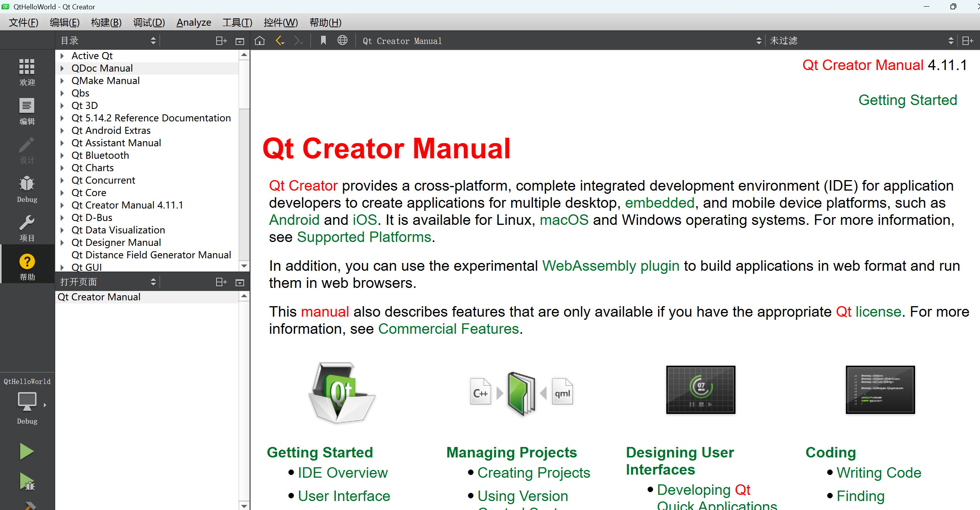Open the User Interface link

point(344,496)
